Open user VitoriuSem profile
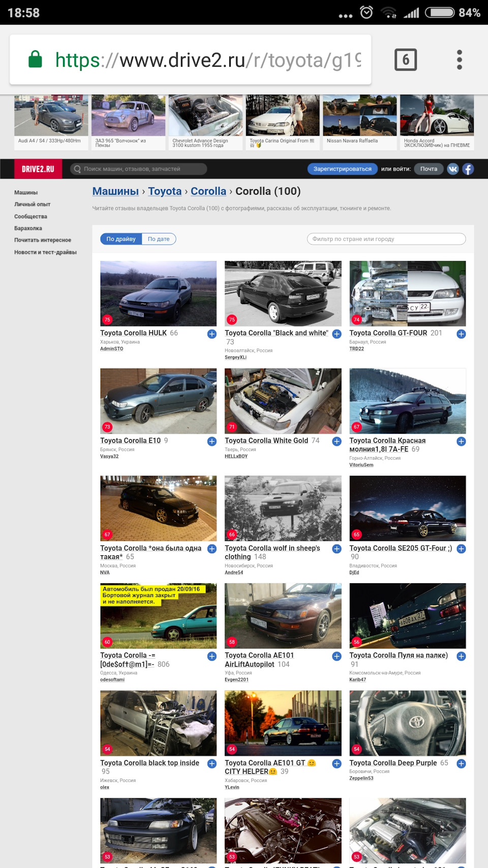This screenshot has height=868, width=488. click(x=361, y=465)
